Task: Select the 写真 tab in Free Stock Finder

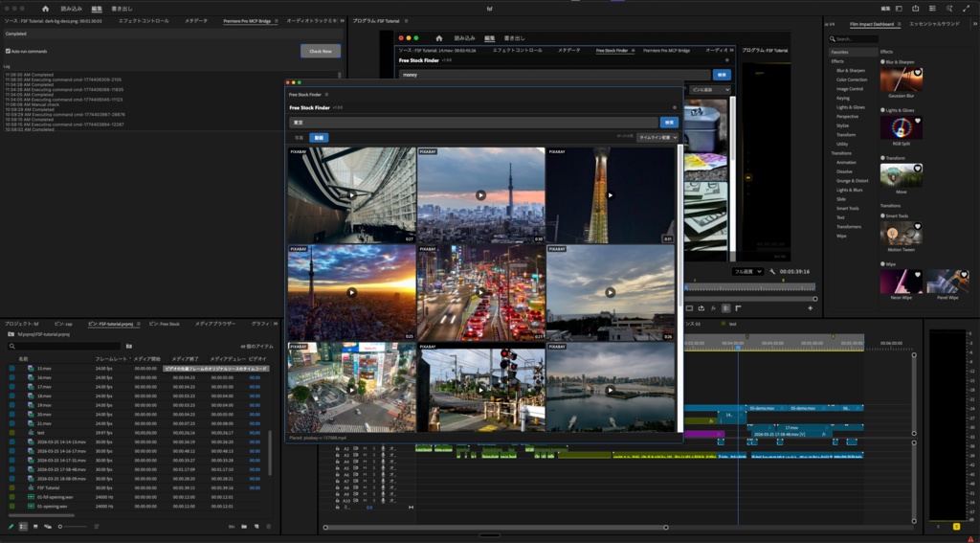Action: [x=299, y=138]
